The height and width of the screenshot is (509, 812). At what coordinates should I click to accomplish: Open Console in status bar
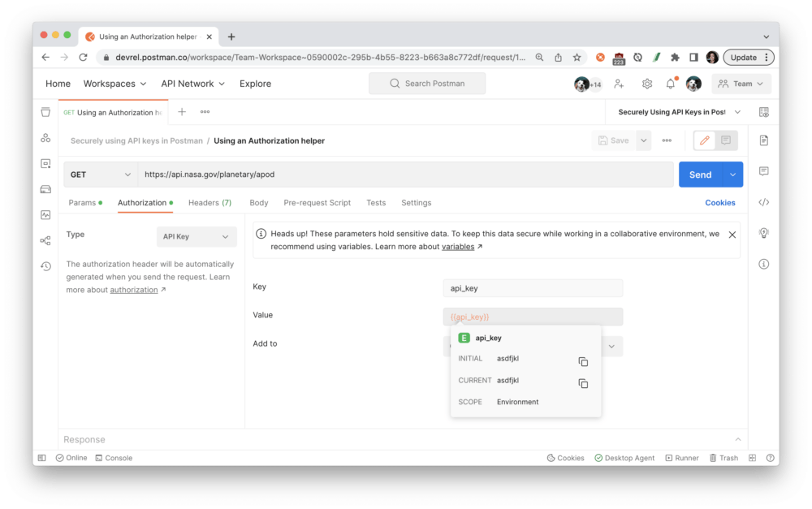[x=114, y=458]
